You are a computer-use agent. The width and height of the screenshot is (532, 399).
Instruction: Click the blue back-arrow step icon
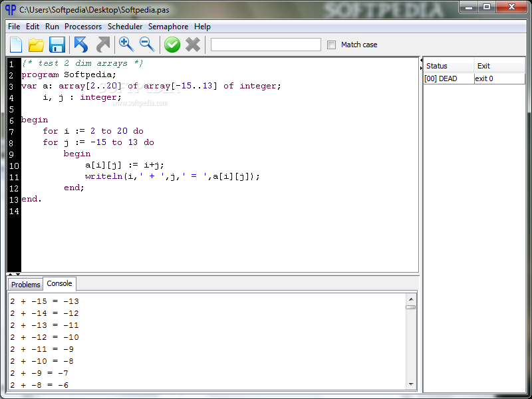[81, 45]
